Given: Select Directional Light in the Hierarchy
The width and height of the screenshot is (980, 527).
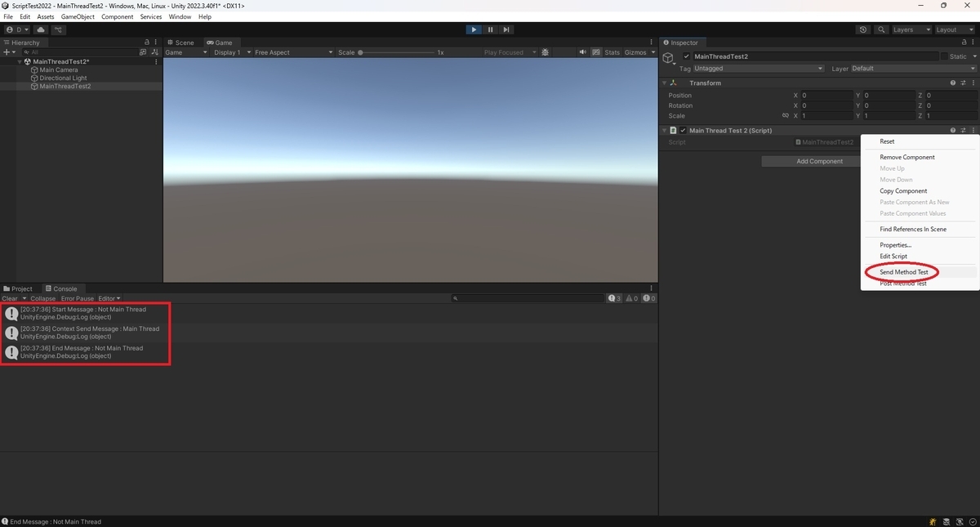Looking at the screenshot, I should [x=63, y=78].
